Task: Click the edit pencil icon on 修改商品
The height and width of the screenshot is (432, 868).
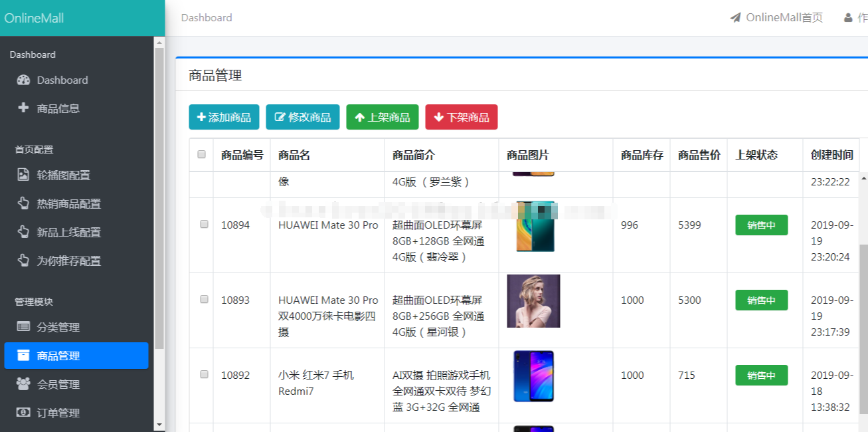Action: tap(280, 117)
